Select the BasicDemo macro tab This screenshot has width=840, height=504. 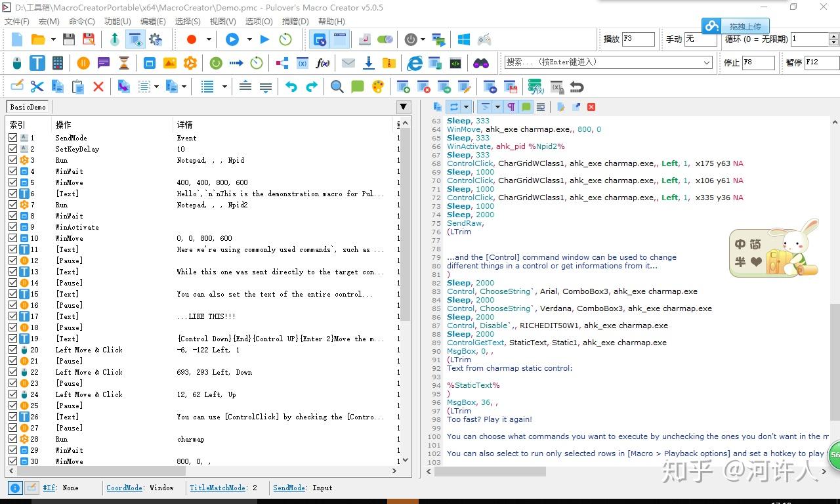28,107
